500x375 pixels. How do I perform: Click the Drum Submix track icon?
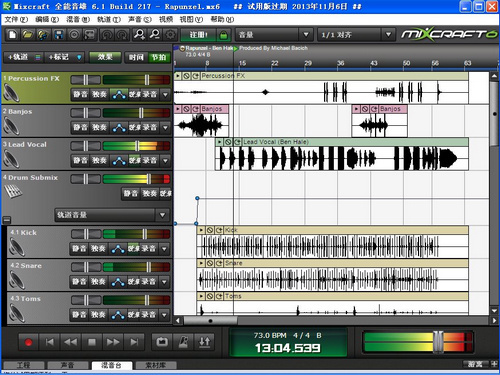[13, 191]
